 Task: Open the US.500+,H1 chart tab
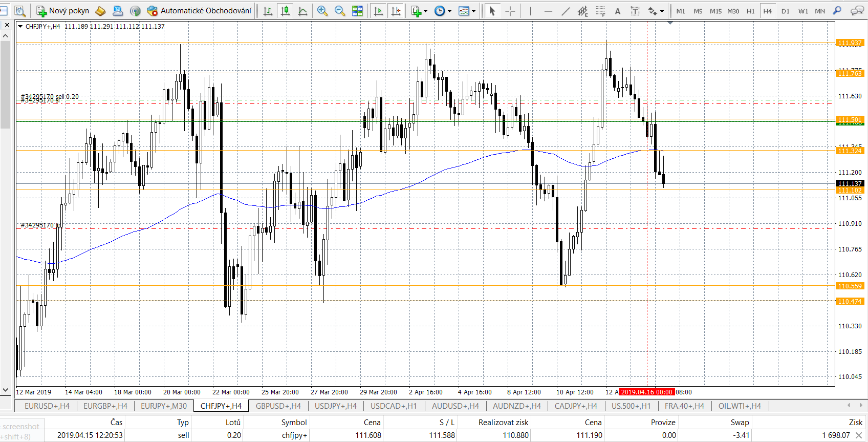[631, 406]
